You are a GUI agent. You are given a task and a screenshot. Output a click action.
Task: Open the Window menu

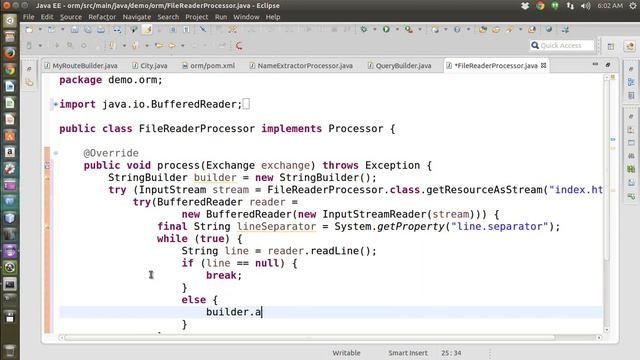[x=246, y=17]
